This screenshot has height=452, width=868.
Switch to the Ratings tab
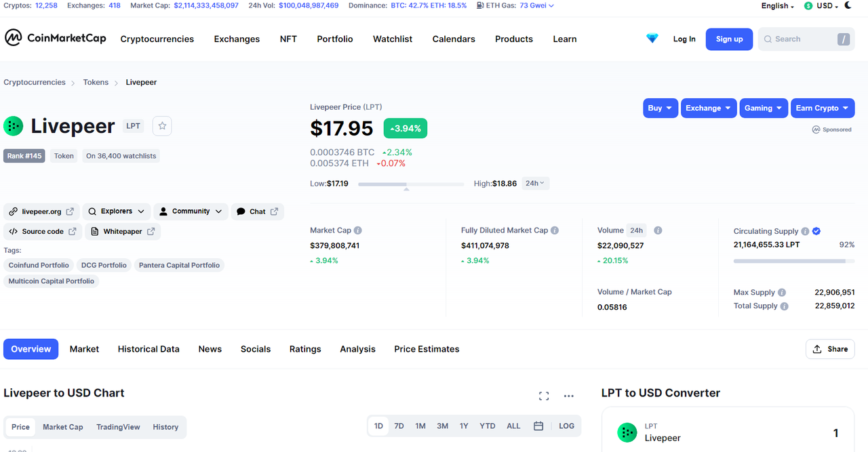[x=305, y=349]
